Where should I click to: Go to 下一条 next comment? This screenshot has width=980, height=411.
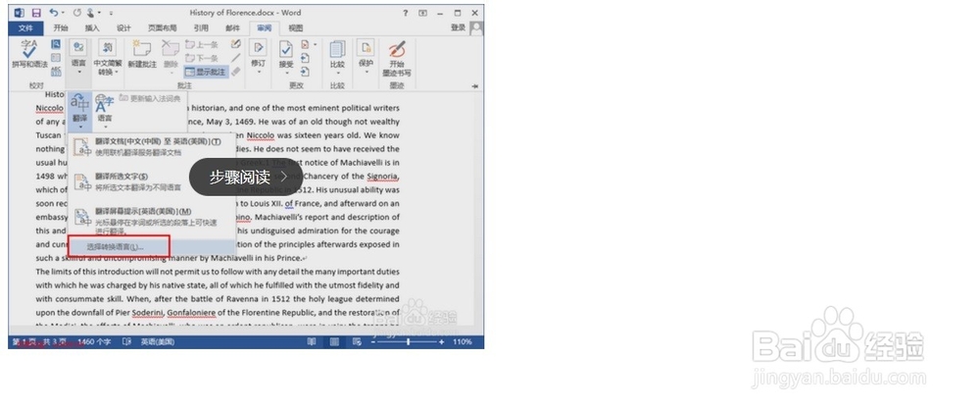pyautogui.click(x=203, y=58)
